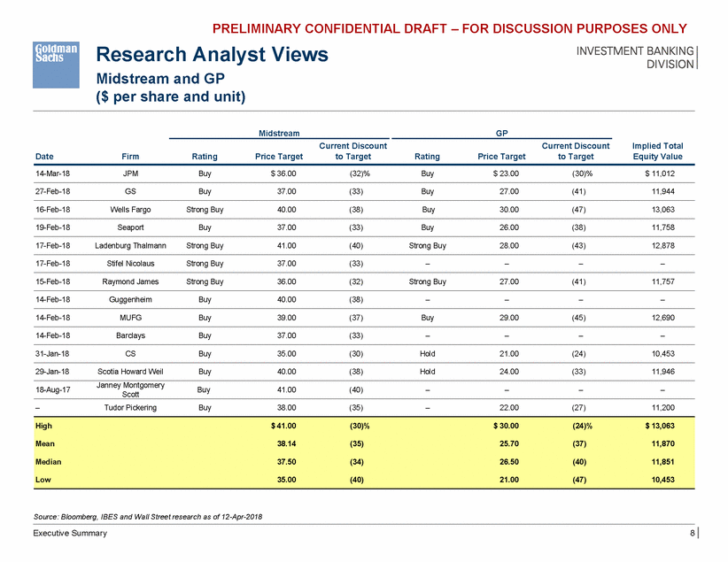Click the 'Tudor Pickering' firm name

pos(130,407)
